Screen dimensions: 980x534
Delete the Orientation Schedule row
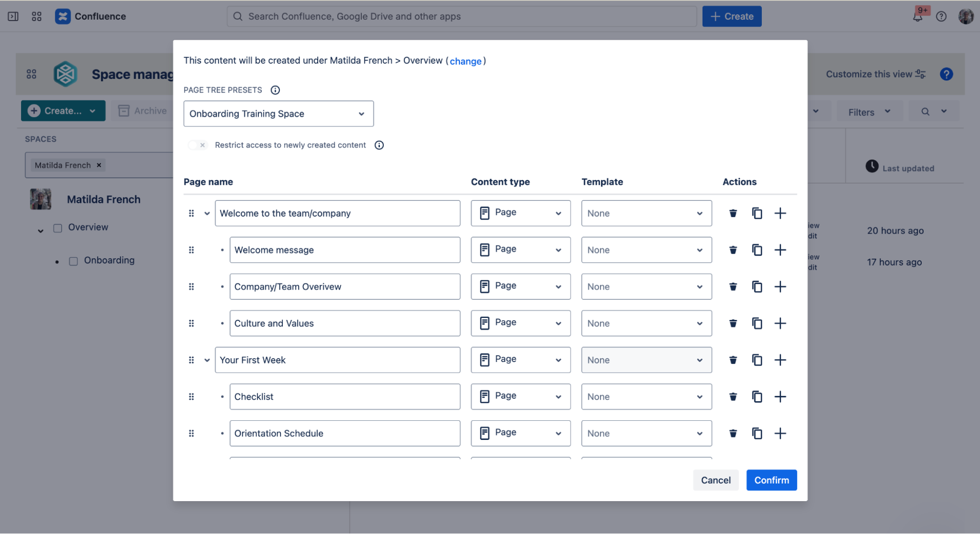pos(733,433)
